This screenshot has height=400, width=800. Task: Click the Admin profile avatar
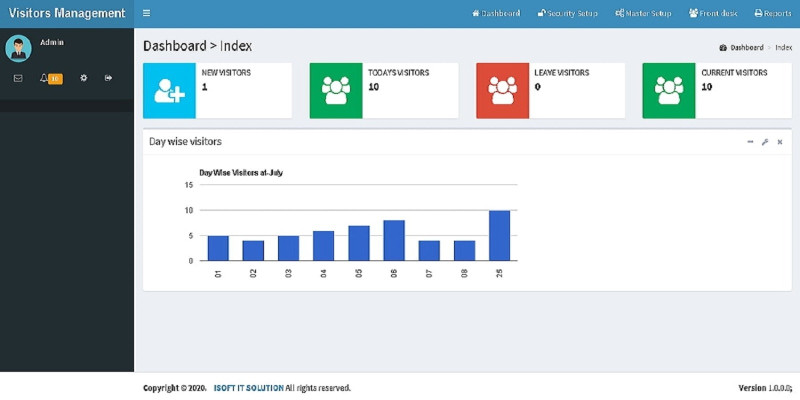click(x=18, y=48)
